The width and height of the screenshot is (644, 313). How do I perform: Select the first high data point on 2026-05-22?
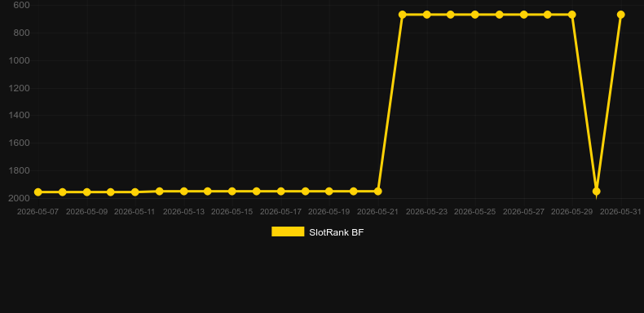coord(403,15)
